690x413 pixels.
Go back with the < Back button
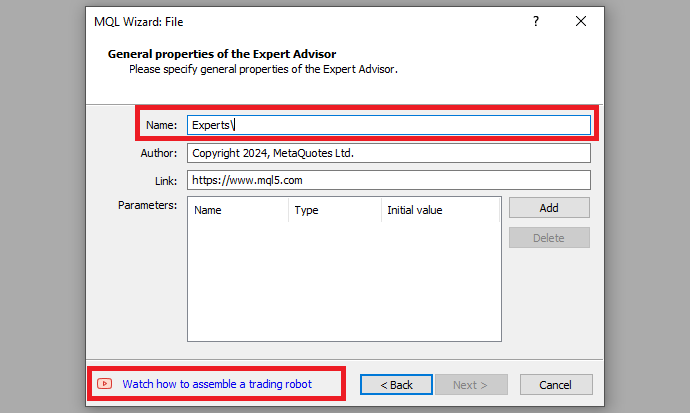395,385
